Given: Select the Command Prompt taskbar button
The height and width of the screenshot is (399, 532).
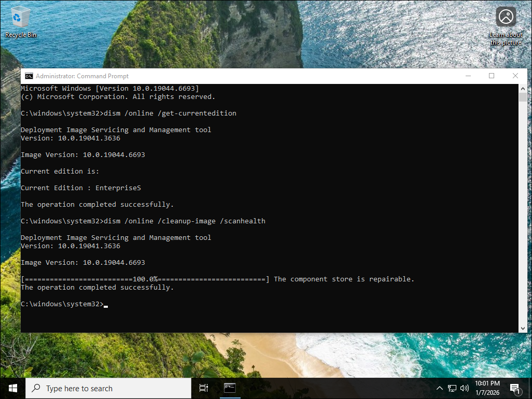Looking at the screenshot, I should (230, 388).
